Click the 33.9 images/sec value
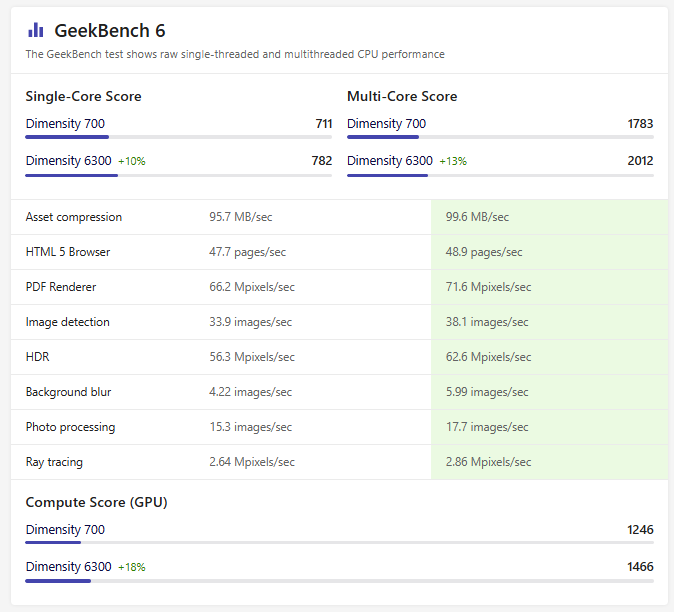 pyautogui.click(x=251, y=322)
